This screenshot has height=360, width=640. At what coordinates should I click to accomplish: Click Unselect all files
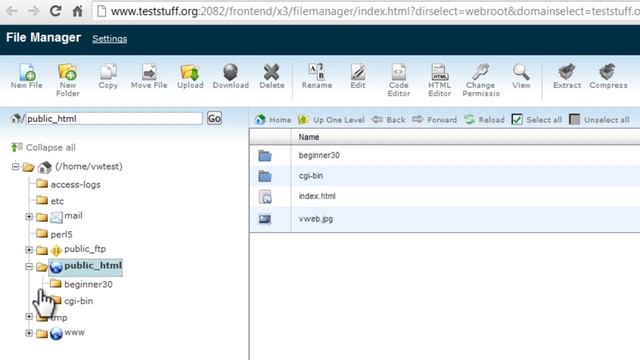click(599, 120)
